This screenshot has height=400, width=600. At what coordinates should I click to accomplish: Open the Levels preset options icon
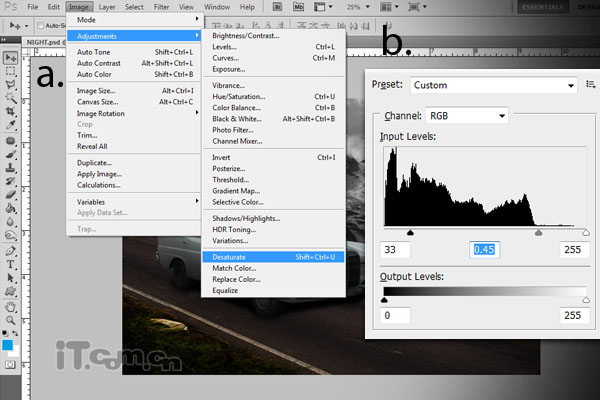[x=591, y=85]
